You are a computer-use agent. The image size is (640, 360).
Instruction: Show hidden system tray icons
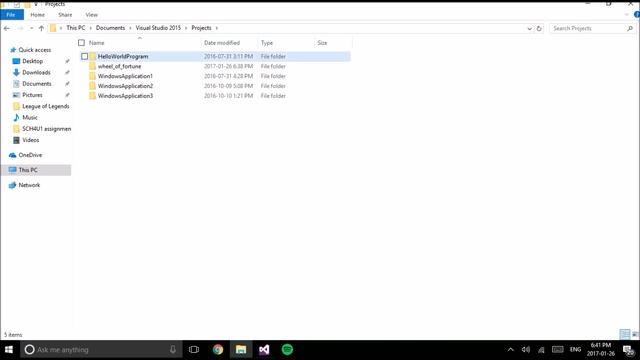point(511,350)
